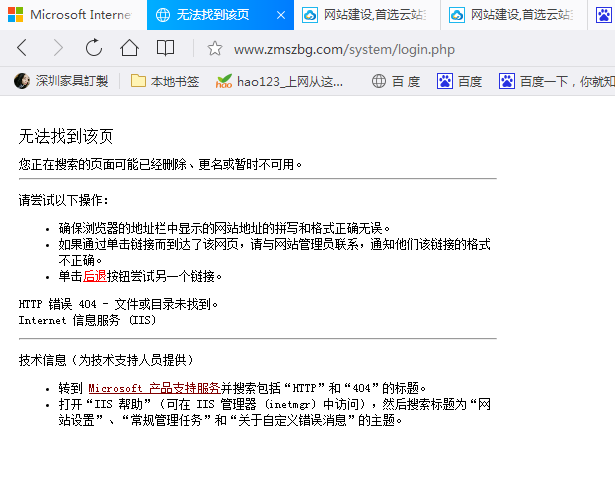Open the 百 度 globe bookmark

(395, 81)
